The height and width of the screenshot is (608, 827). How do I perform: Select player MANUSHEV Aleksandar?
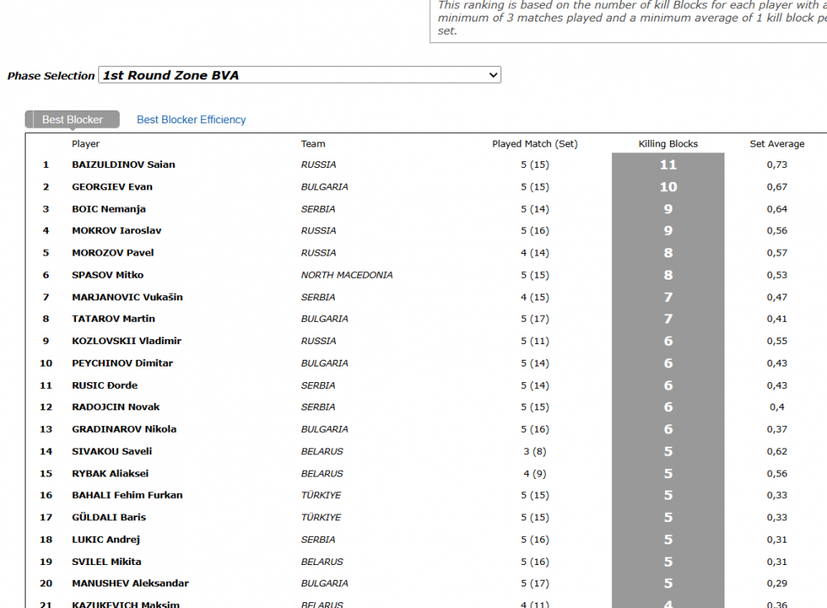tap(130, 583)
